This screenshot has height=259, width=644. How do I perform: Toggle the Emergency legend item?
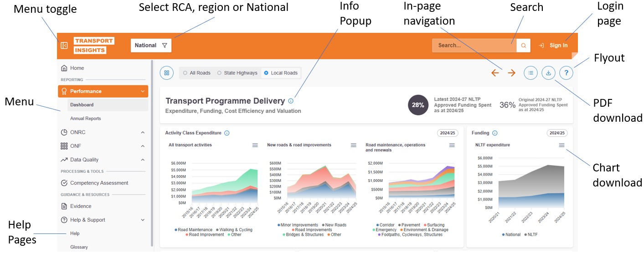tap(385, 230)
